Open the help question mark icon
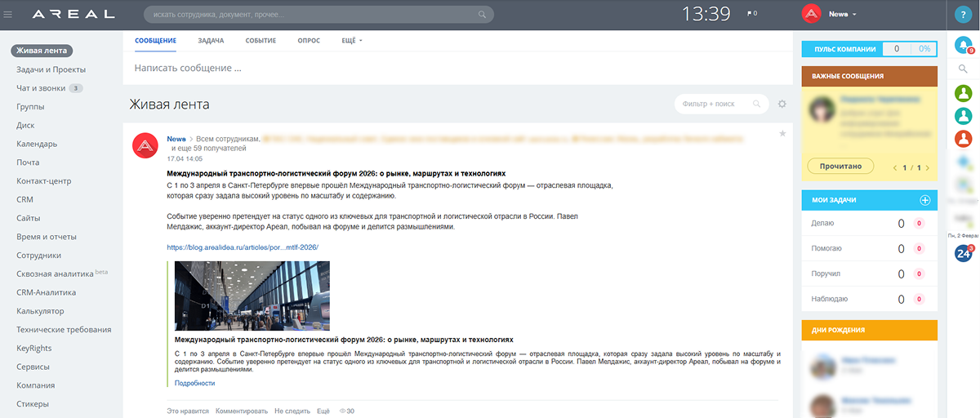Viewport: 980px width, 418px height. tap(964, 15)
